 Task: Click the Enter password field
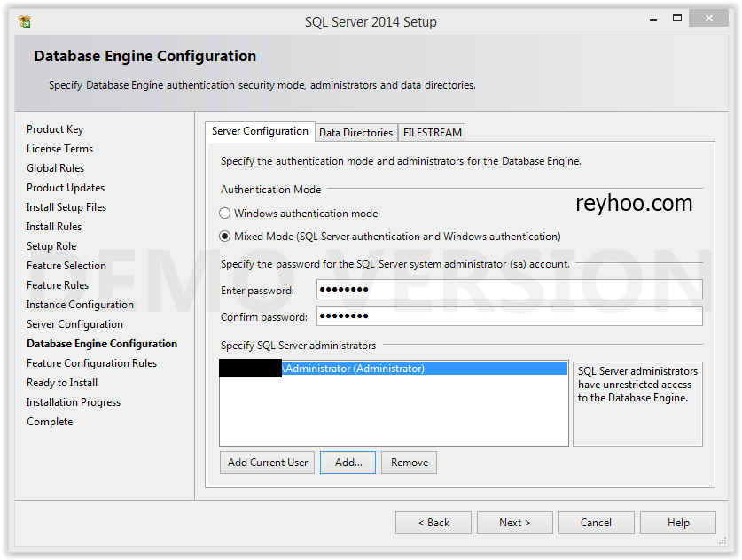[509, 289]
